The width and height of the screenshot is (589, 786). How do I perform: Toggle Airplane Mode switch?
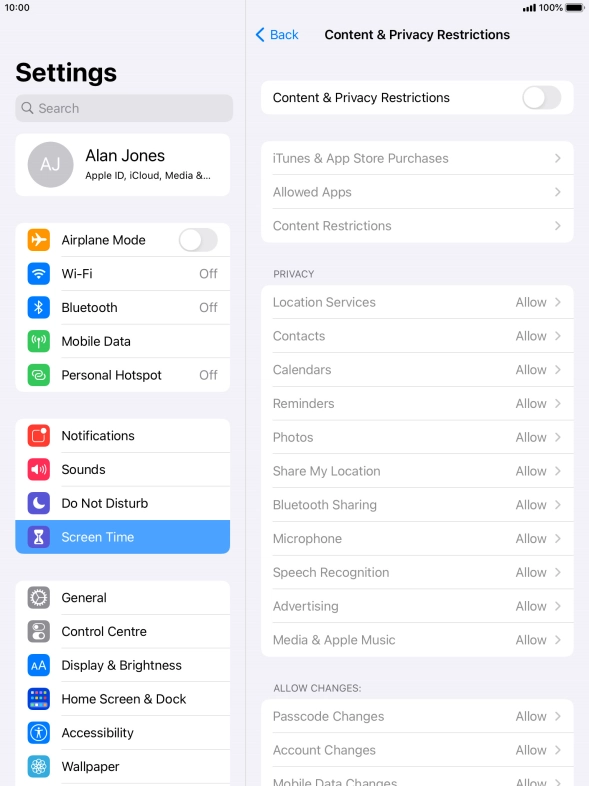pos(198,240)
